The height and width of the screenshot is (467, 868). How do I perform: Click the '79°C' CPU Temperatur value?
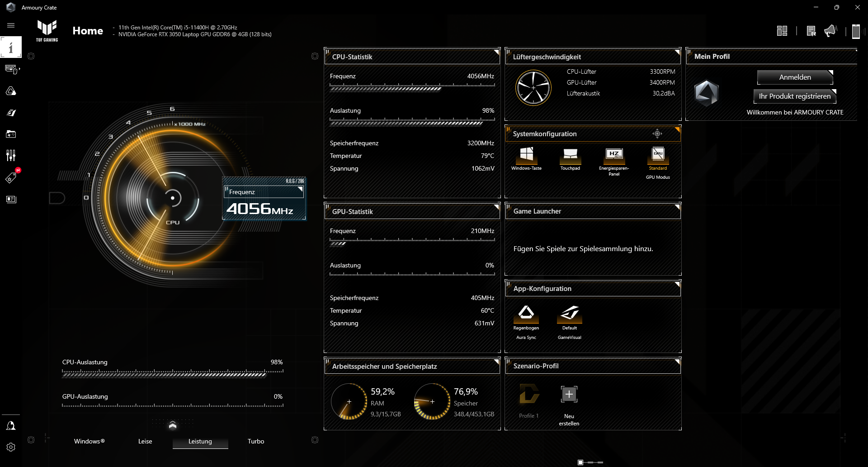click(487, 156)
